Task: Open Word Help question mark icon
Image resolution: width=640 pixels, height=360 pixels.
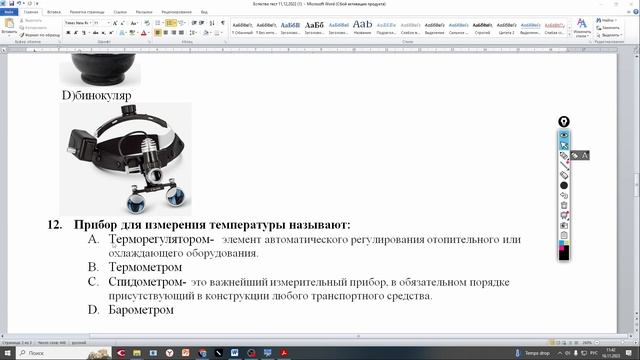Action: (x=636, y=12)
